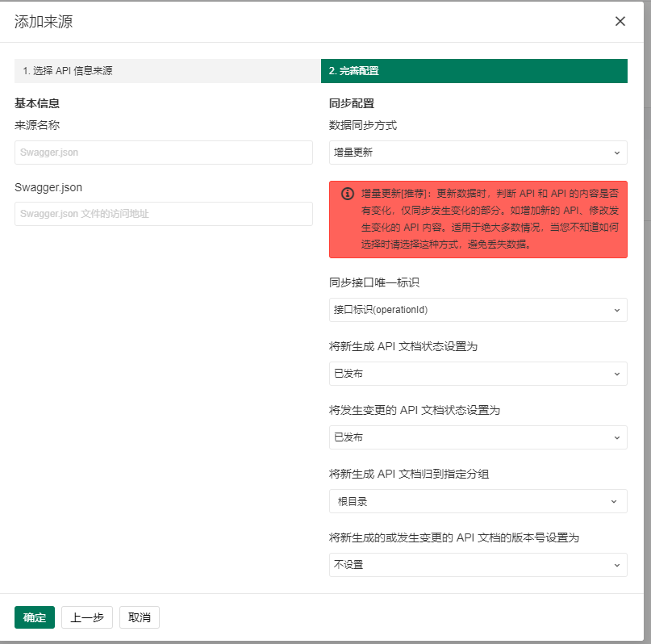This screenshot has height=644, width=651.
Task: Confirm the form by clicking 确定
Action: point(34,617)
